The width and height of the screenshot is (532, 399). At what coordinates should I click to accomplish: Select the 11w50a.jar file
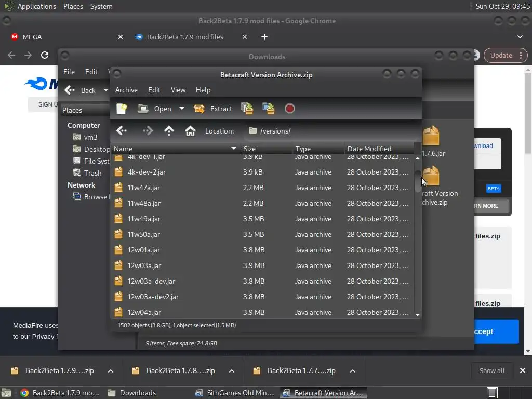(262, 234)
